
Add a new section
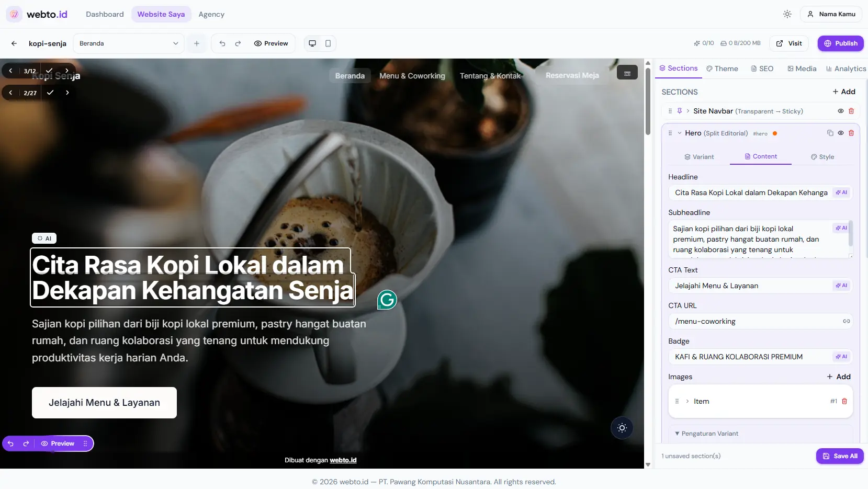click(x=844, y=92)
